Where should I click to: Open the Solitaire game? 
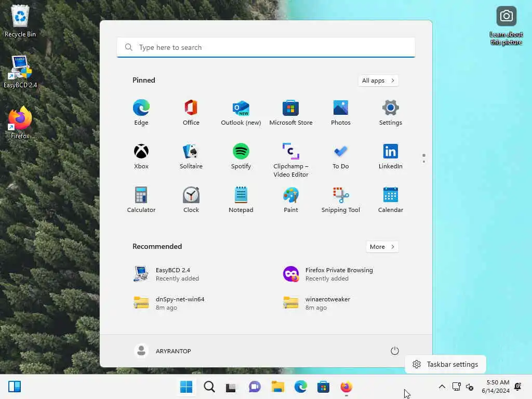click(191, 156)
